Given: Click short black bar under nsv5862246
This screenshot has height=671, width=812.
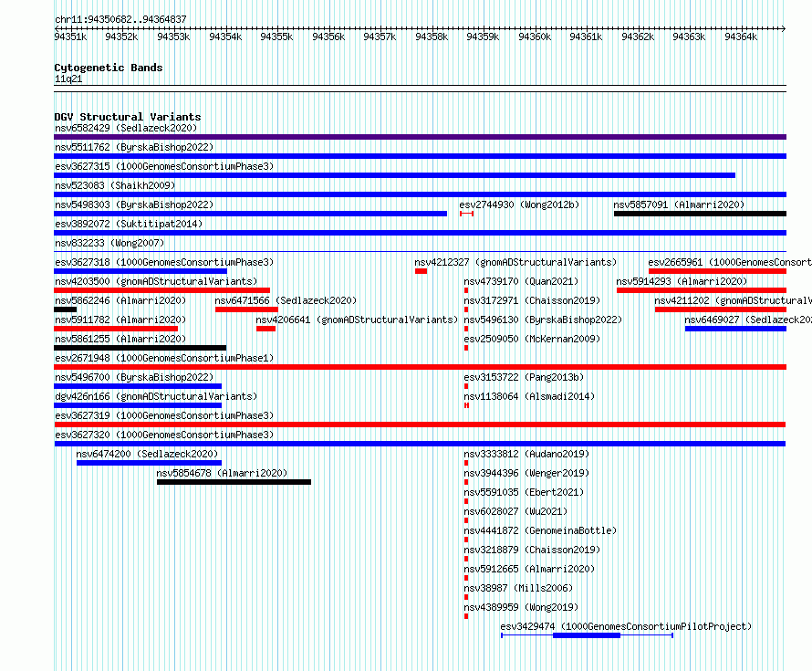Looking at the screenshot, I should pyautogui.click(x=66, y=309).
